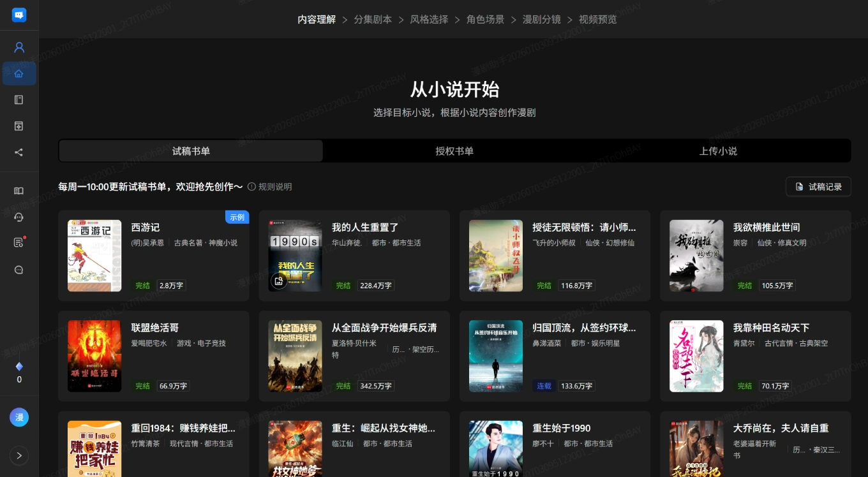Open the 授徒无限顿悟 cover image
This screenshot has width=868, height=477.
[496, 256]
